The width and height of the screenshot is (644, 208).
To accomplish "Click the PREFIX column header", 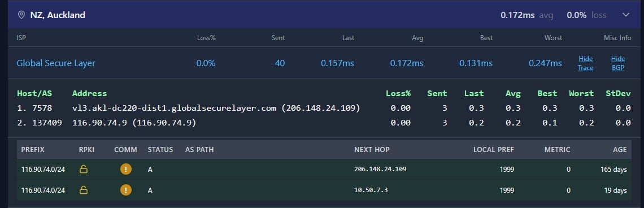I will [x=33, y=150].
